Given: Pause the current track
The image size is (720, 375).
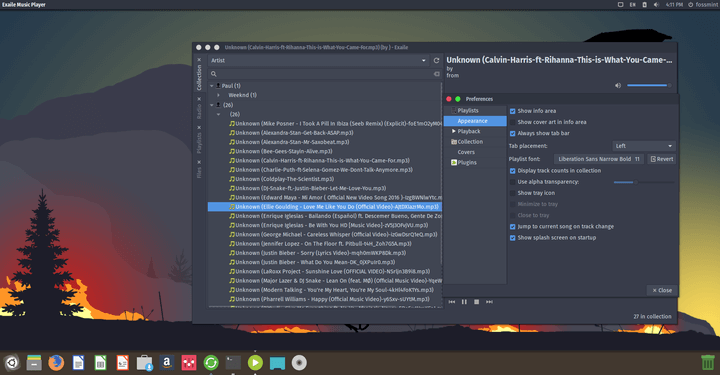Looking at the screenshot, I should pyautogui.click(x=464, y=302).
